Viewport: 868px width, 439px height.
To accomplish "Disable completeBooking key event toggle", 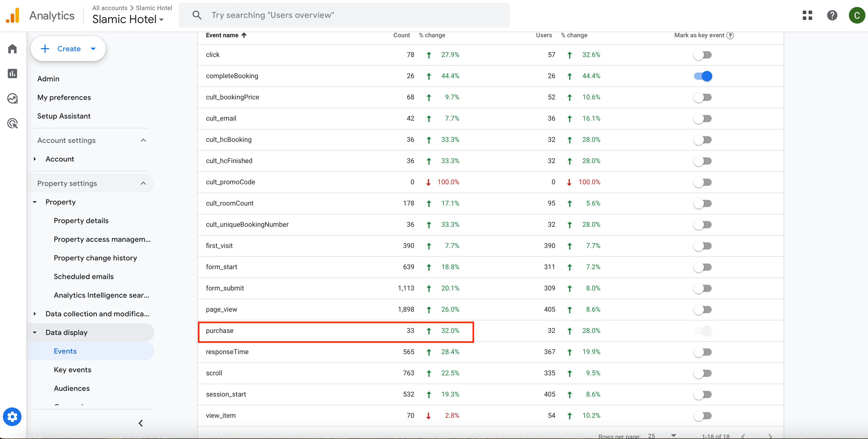I will [703, 76].
